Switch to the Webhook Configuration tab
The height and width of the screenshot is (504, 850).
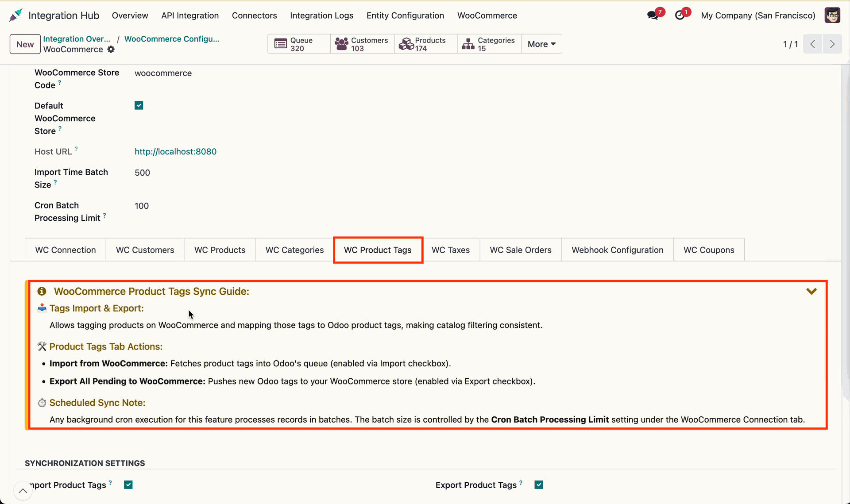(618, 250)
